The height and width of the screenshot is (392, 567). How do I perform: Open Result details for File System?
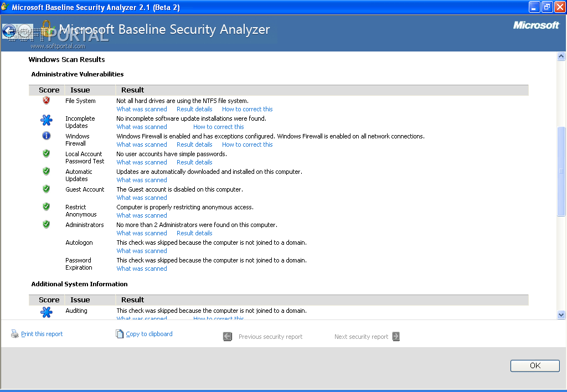(x=194, y=109)
